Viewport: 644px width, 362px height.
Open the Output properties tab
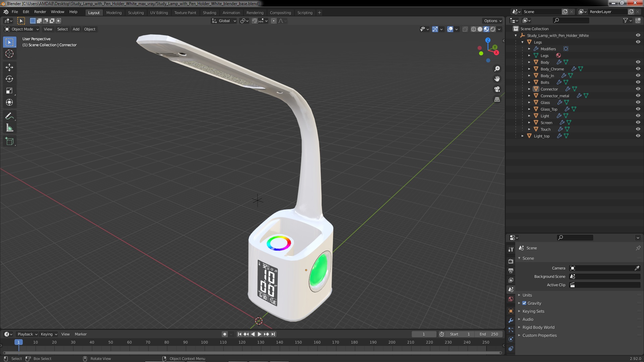tap(511, 270)
